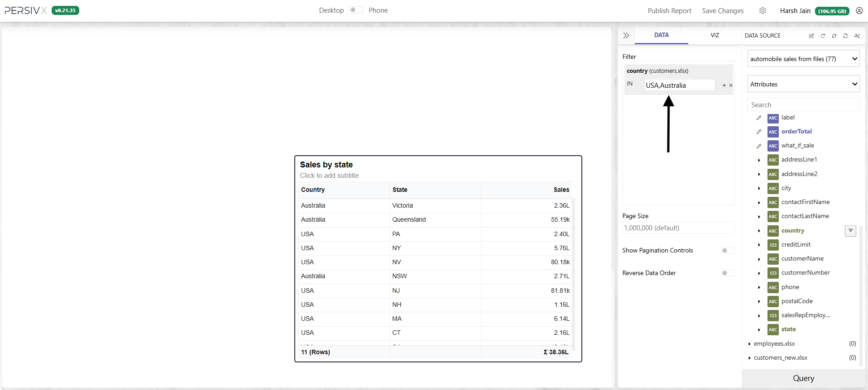868x390 pixels.
Task: Click the 123 type icon for creditLimit
Action: coord(773,245)
